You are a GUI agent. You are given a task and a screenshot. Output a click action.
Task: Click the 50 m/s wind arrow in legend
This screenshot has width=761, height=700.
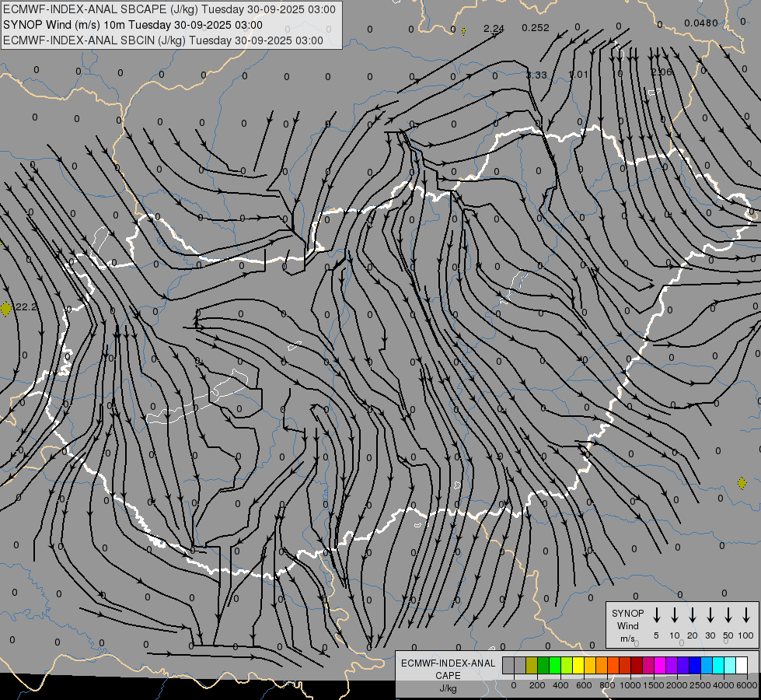click(728, 615)
